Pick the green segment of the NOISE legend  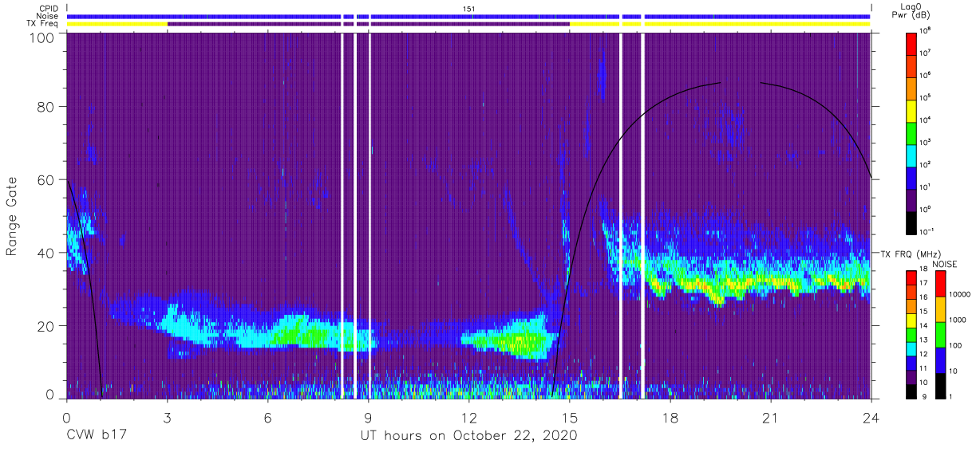point(939,334)
